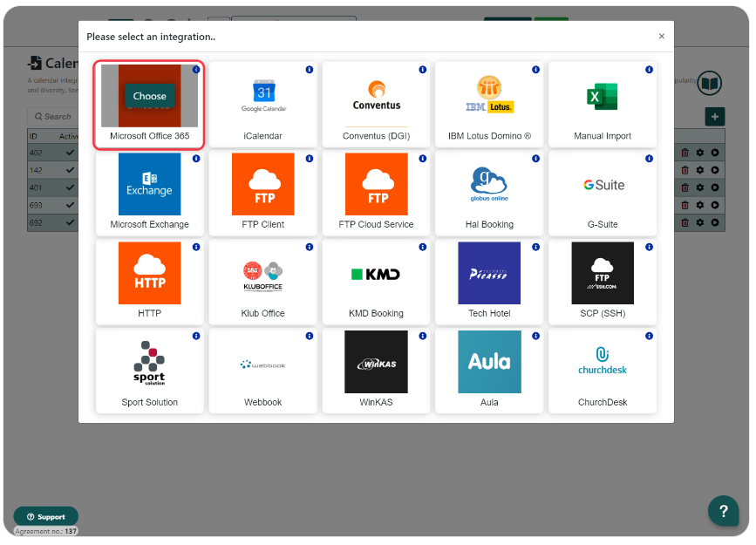
Task: Select the SCP (SSH) integration
Action: (x=603, y=282)
